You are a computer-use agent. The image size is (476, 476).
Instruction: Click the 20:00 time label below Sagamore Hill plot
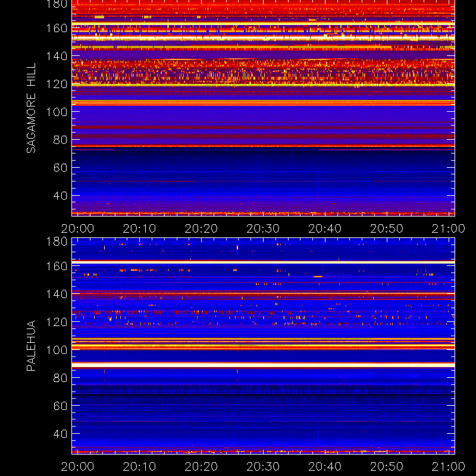[x=77, y=228]
